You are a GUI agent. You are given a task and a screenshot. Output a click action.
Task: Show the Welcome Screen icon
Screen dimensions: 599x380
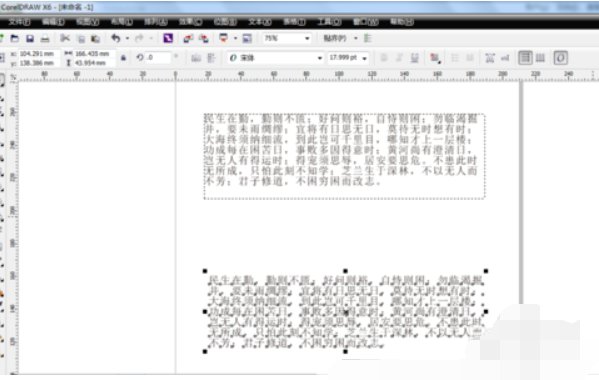point(247,38)
